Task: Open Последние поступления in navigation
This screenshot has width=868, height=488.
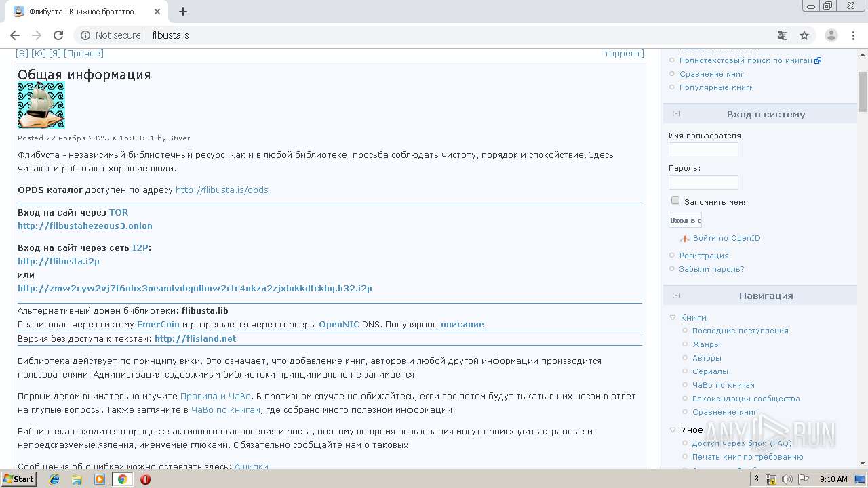Action: [740, 331]
